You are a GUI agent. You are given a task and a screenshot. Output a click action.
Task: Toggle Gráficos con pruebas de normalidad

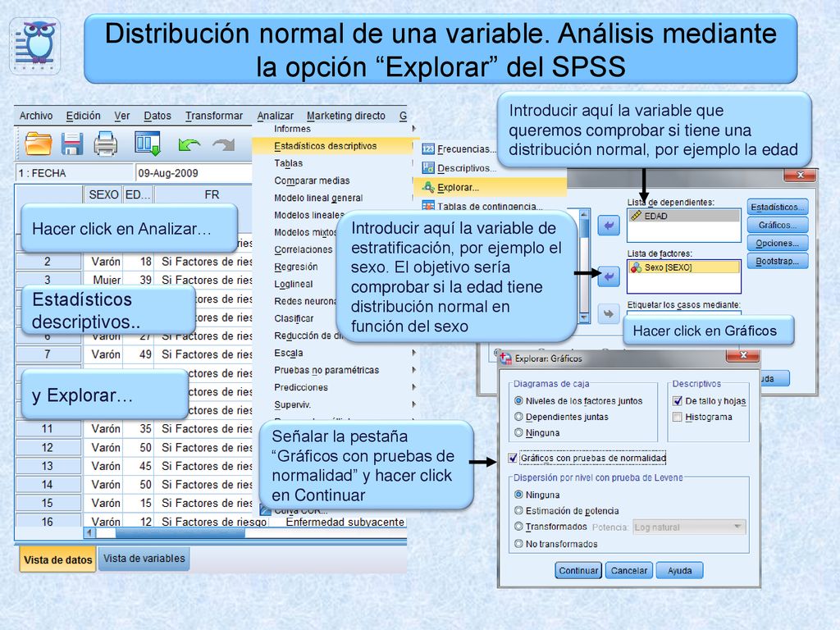[x=513, y=458]
